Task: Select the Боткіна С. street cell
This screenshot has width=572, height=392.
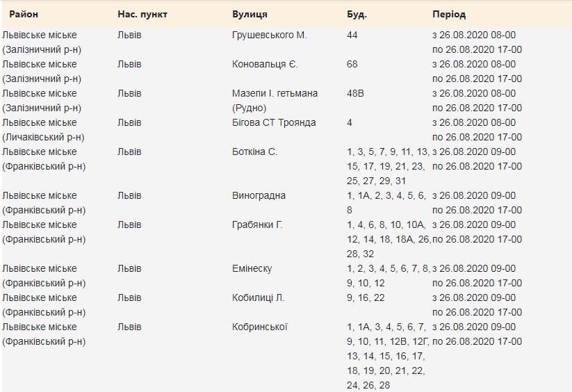Action: pyautogui.click(x=254, y=152)
